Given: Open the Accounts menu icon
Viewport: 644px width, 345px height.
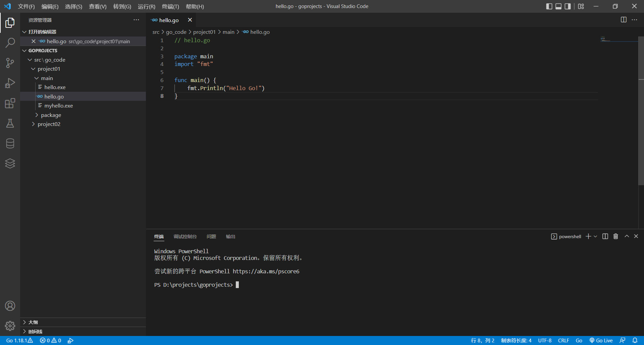Looking at the screenshot, I should pos(10,306).
